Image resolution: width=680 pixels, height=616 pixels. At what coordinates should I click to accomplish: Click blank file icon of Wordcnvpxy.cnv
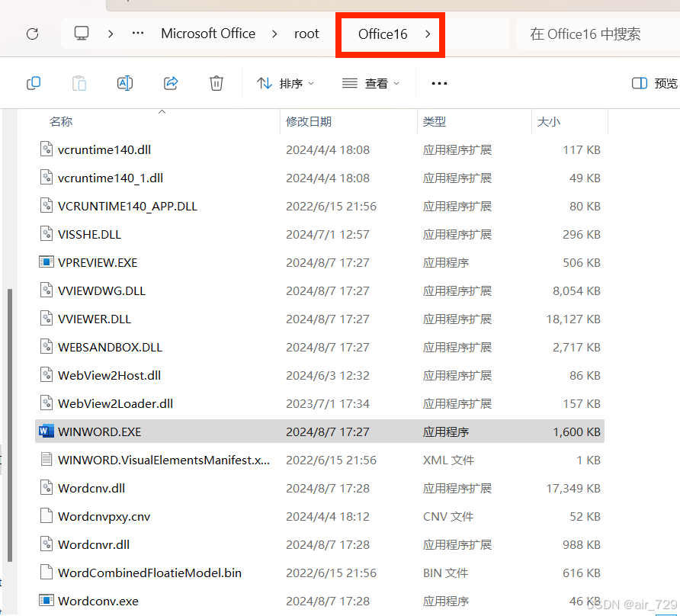click(47, 515)
